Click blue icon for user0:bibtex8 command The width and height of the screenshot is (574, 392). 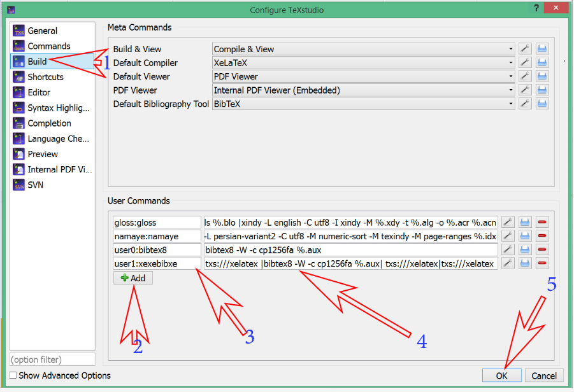(x=525, y=250)
